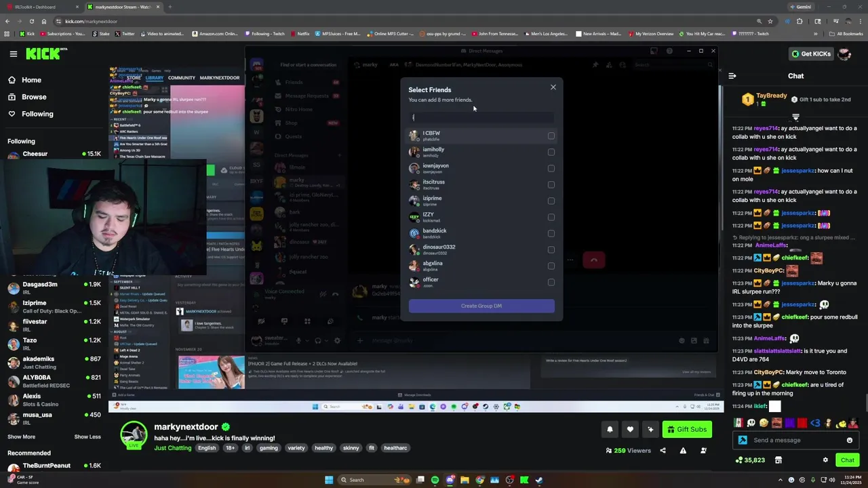Click Get KICKs button
This screenshot has width=868, height=488.
tap(810, 54)
